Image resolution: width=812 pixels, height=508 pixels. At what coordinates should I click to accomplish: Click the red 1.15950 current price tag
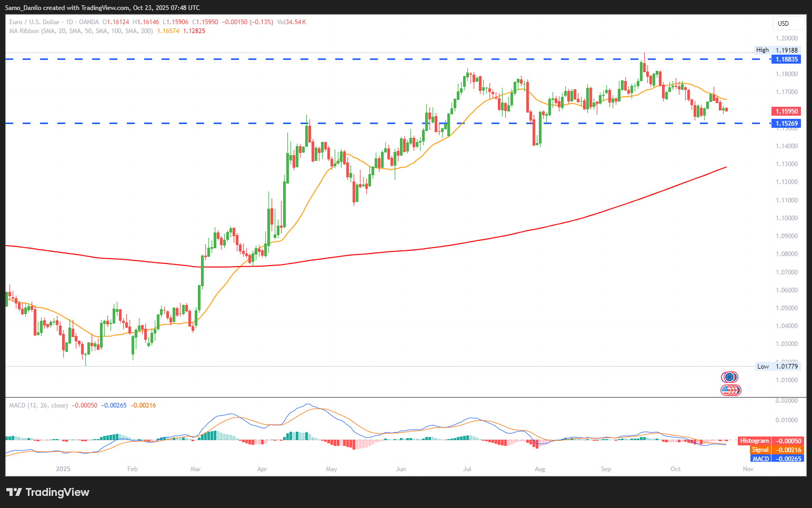786,111
